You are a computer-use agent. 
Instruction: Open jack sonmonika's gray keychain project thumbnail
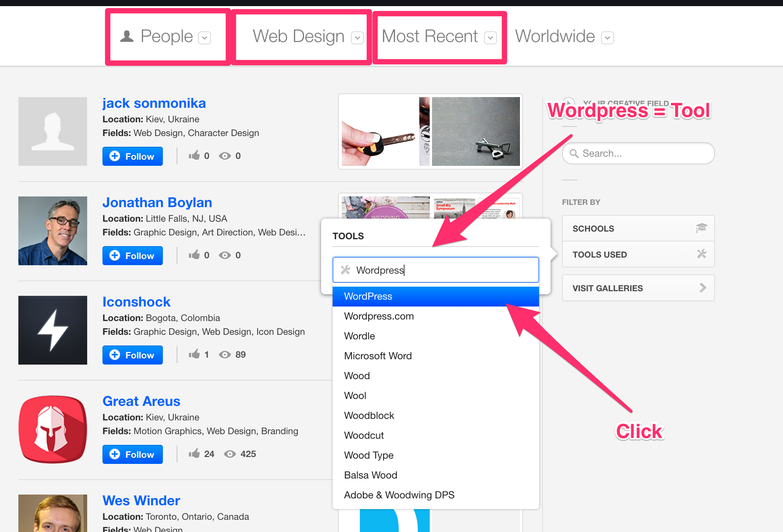click(x=476, y=131)
